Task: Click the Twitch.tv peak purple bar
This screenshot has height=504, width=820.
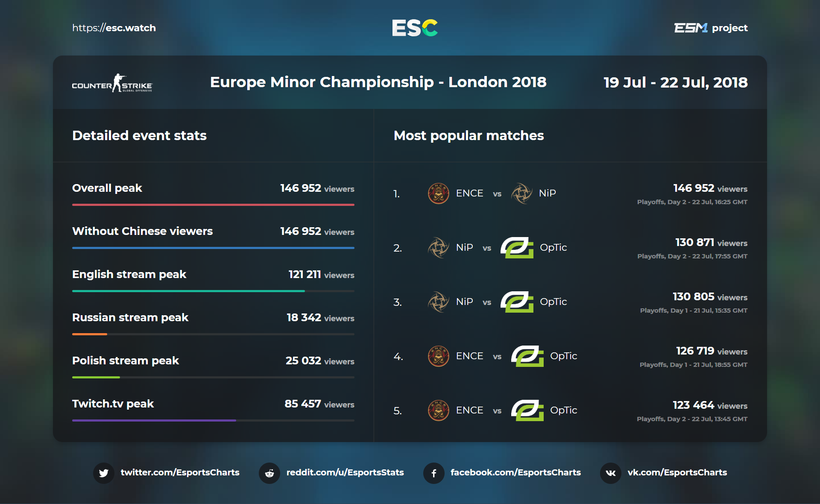Action: click(154, 420)
